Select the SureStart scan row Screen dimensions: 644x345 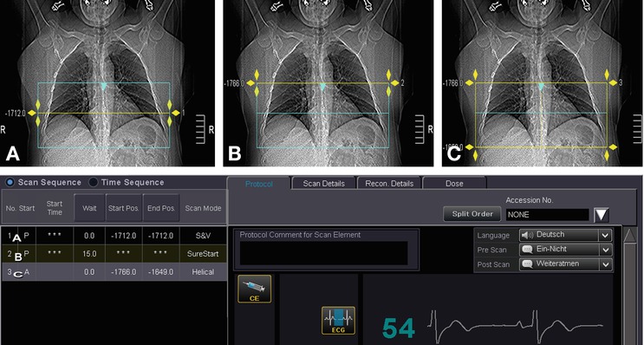pos(114,254)
